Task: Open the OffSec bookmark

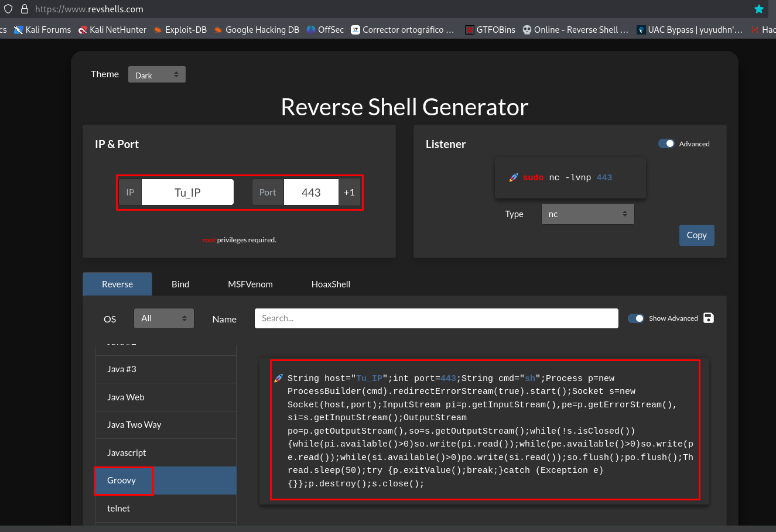Action: coord(325,29)
